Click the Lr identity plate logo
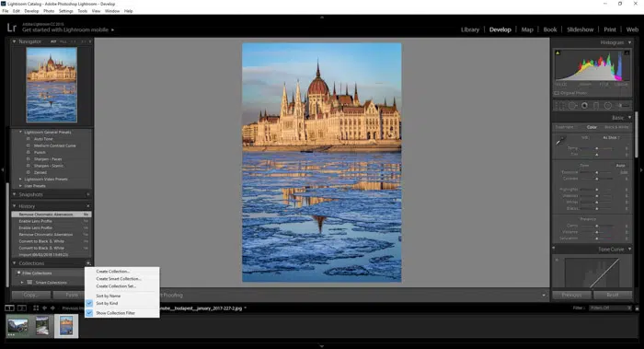 coord(12,28)
